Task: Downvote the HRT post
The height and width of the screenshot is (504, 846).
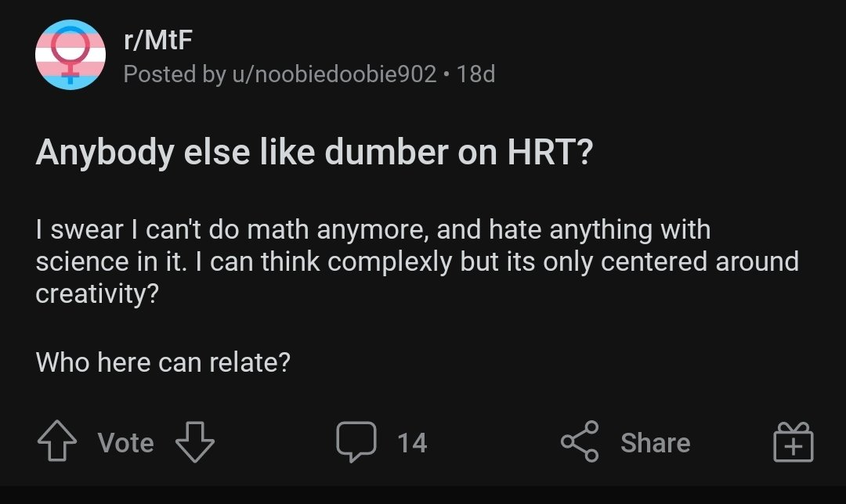Action: coord(194,442)
